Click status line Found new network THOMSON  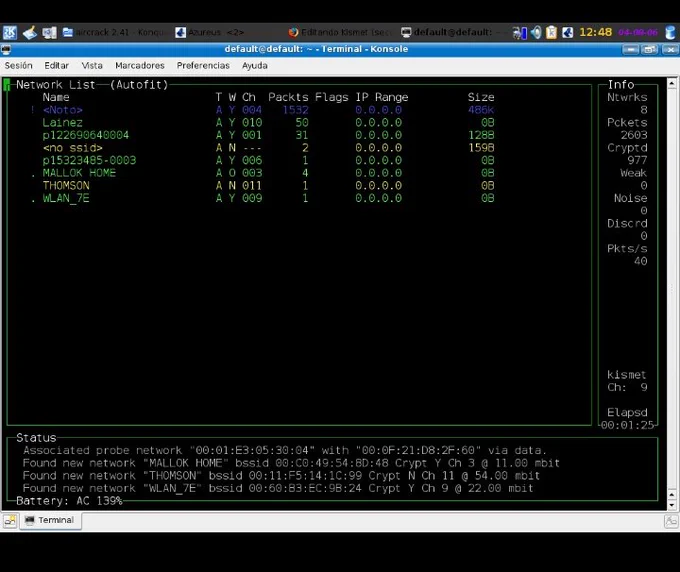pyautogui.click(x=281, y=476)
